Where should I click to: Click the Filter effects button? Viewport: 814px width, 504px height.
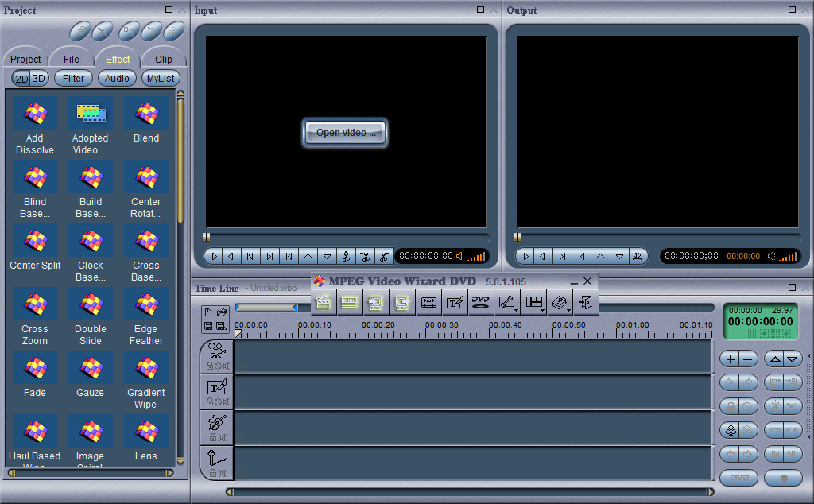(x=73, y=79)
